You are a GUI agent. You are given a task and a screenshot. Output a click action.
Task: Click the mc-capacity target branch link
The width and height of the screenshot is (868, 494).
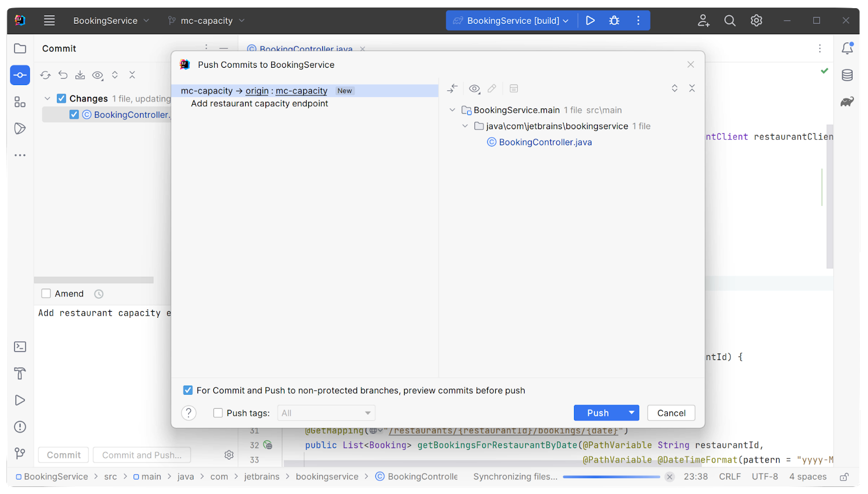302,91
